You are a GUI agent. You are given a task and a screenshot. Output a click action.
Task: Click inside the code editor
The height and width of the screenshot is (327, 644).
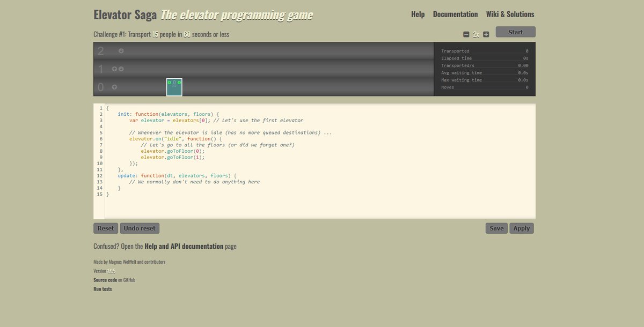coord(268,161)
